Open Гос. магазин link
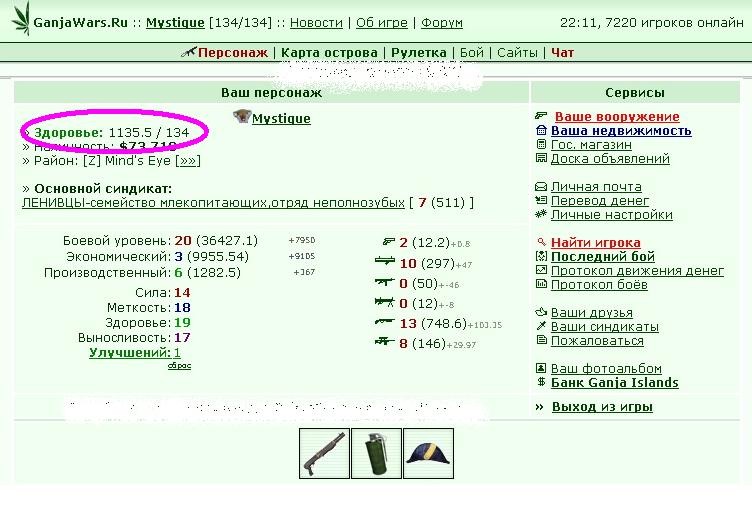 (x=591, y=144)
